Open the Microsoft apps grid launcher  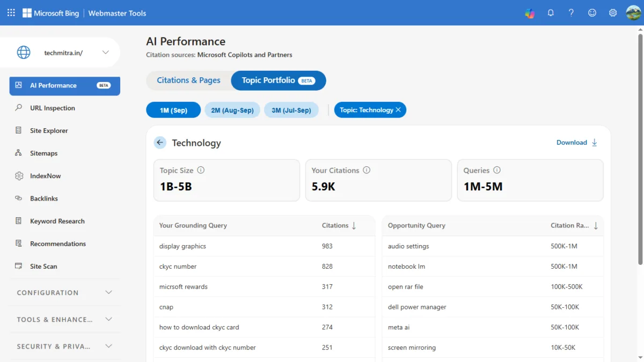(11, 13)
